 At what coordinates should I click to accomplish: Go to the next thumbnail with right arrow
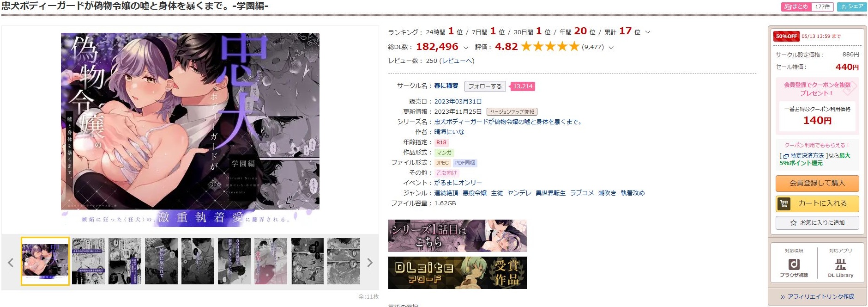pyautogui.click(x=370, y=263)
